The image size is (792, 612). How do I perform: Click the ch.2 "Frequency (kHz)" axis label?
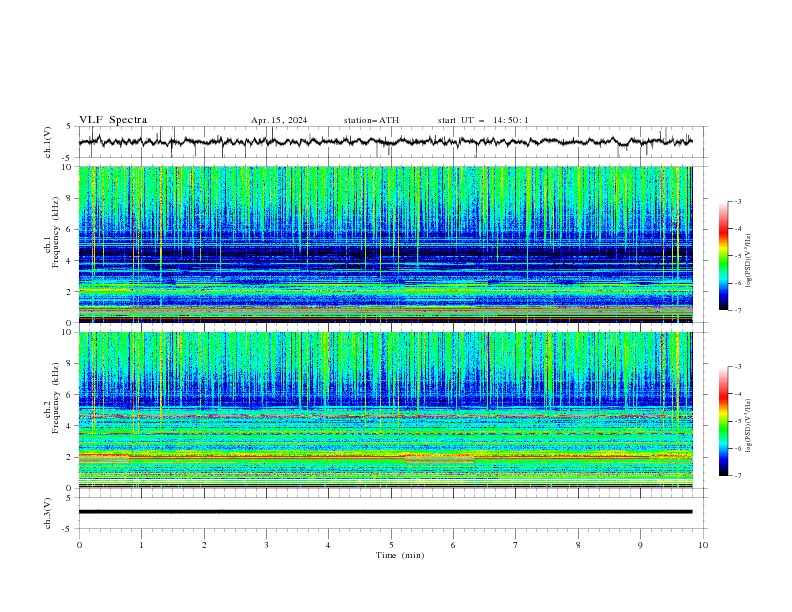coord(56,398)
